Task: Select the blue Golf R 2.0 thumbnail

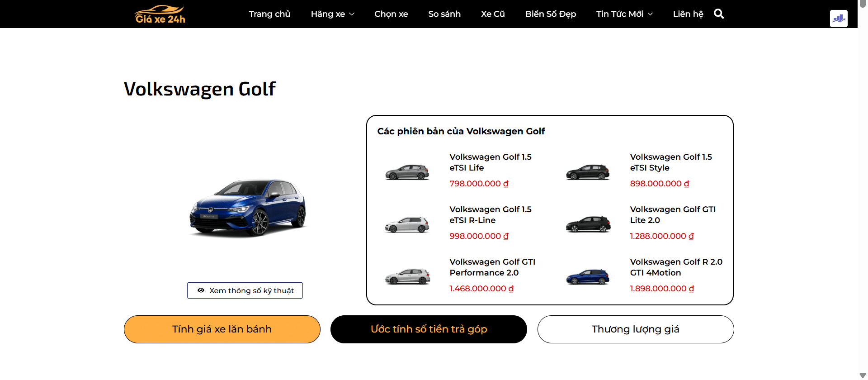Action: (x=588, y=277)
